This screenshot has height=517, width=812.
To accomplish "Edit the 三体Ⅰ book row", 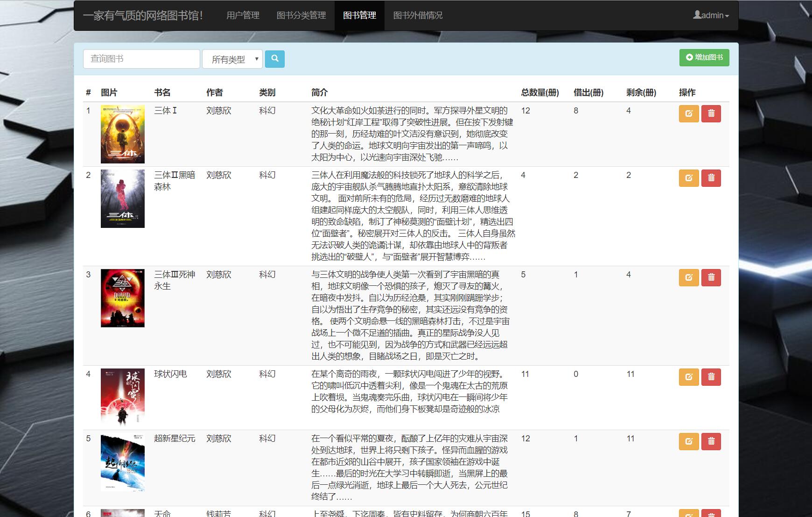I will (x=689, y=113).
